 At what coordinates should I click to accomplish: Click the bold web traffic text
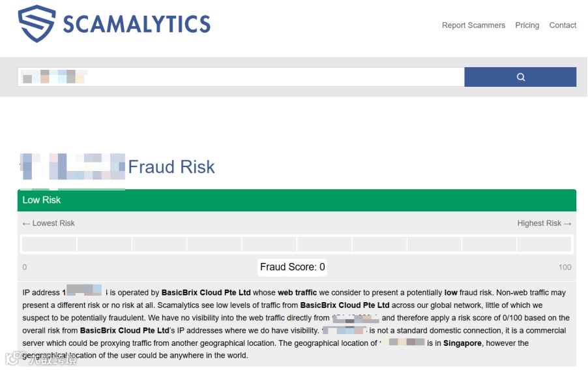pyautogui.click(x=297, y=293)
